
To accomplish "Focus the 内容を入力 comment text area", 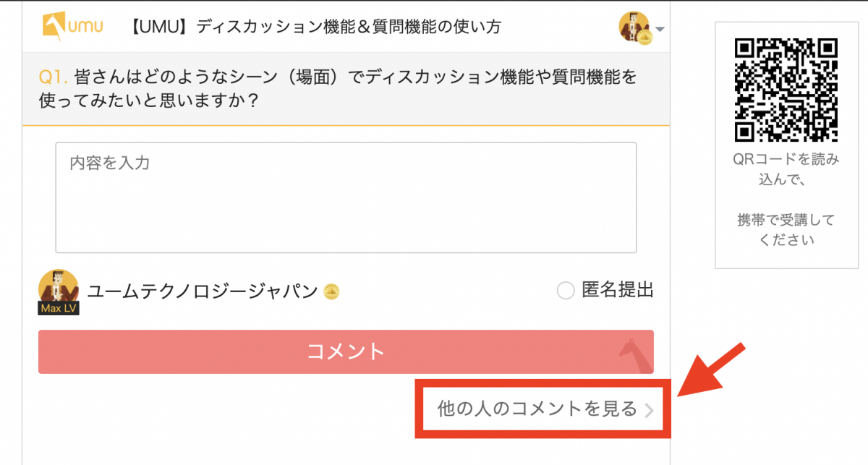I will coord(346,197).
